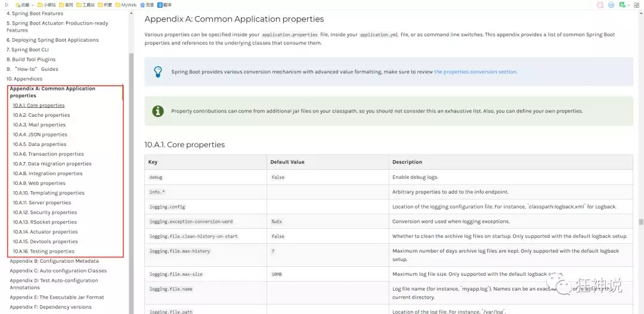Open 10.A.9. Web properties entry
Image resolution: width=644 pixels, height=314 pixels.
[x=39, y=183]
